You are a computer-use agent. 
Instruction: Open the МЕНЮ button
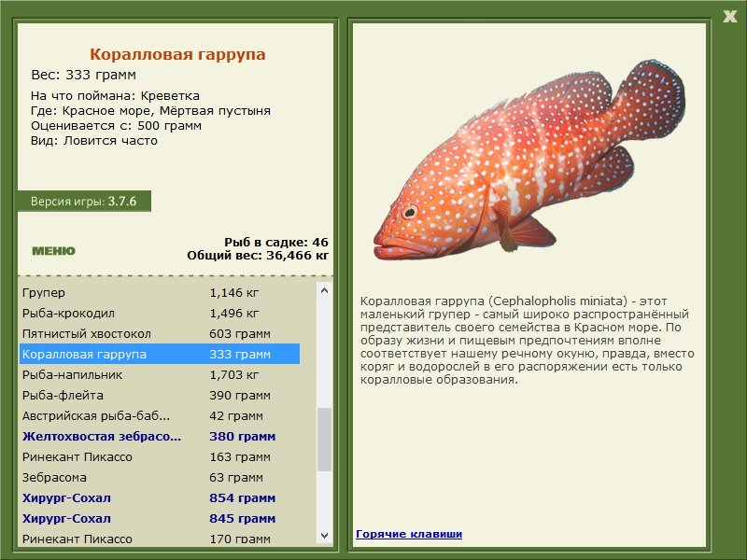(53, 251)
